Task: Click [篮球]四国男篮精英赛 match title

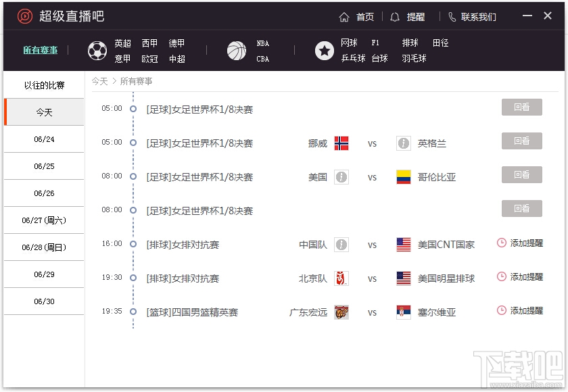Action: click(192, 312)
